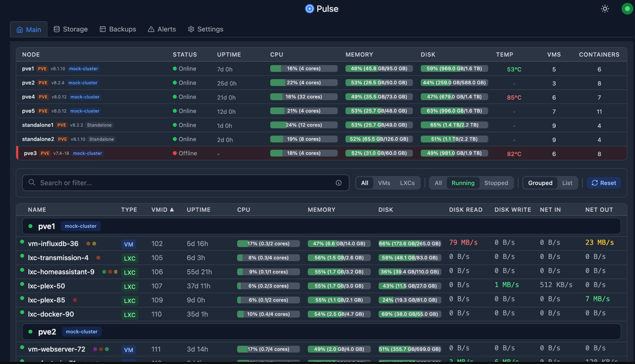Click inside the search or filter input field
The height and width of the screenshot is (364, 635).
[159, 182]
